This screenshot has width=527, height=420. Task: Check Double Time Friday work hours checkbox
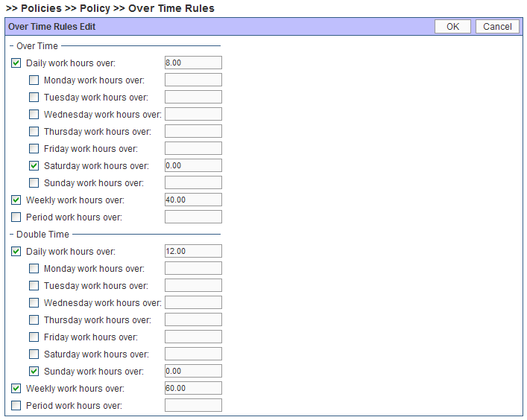point(34,337)
